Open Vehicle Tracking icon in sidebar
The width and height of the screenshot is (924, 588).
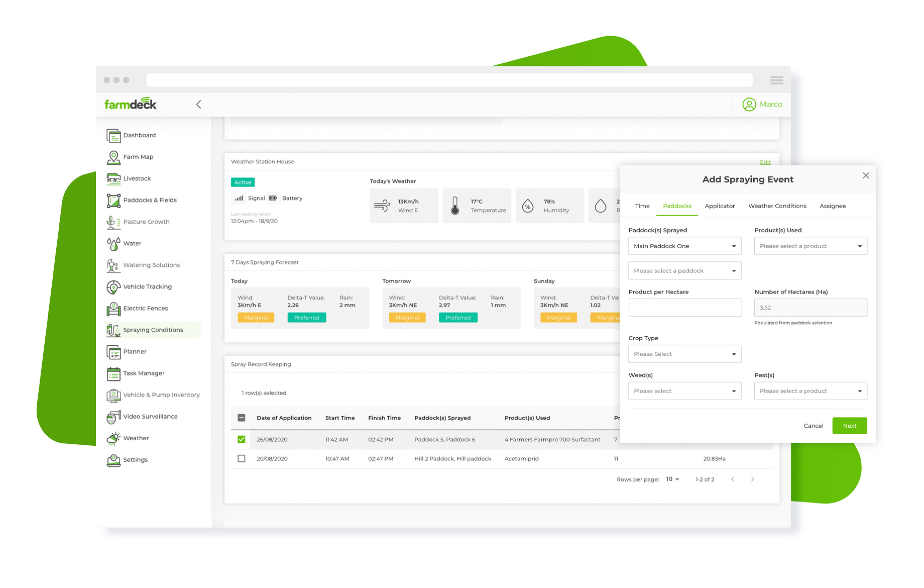[113, 287]
